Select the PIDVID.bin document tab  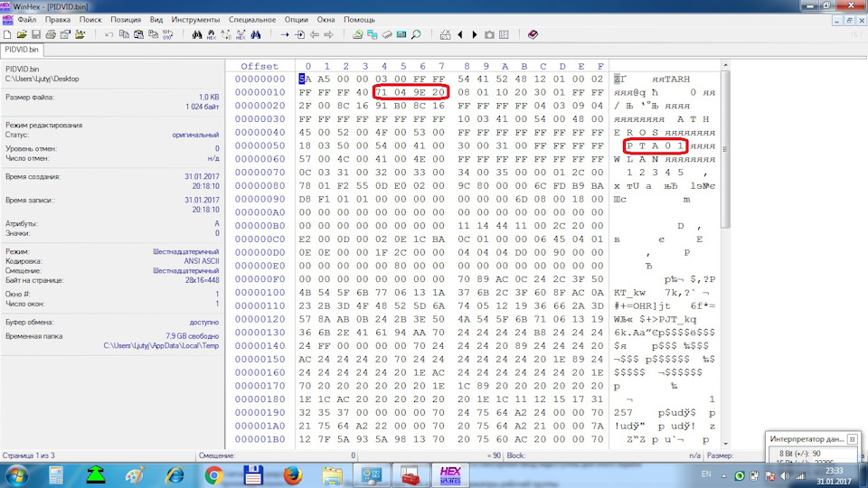(22, 49)
